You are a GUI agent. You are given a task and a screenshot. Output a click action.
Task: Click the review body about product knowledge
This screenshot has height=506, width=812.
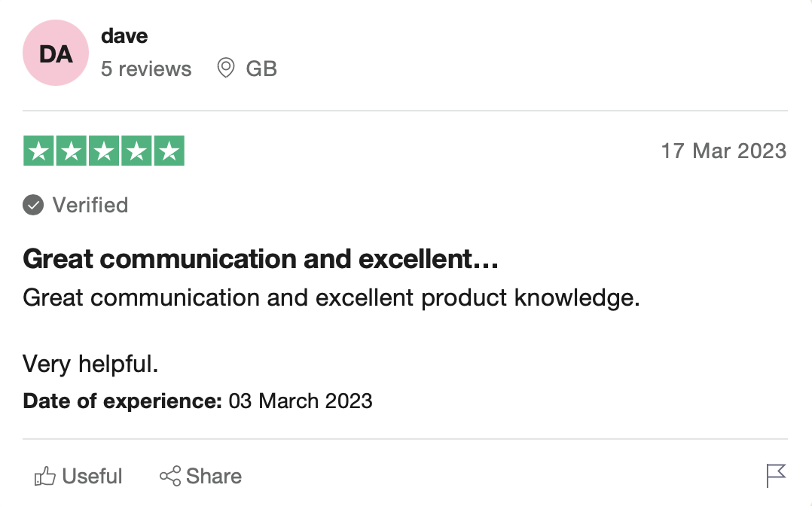[x=331, y=297]
